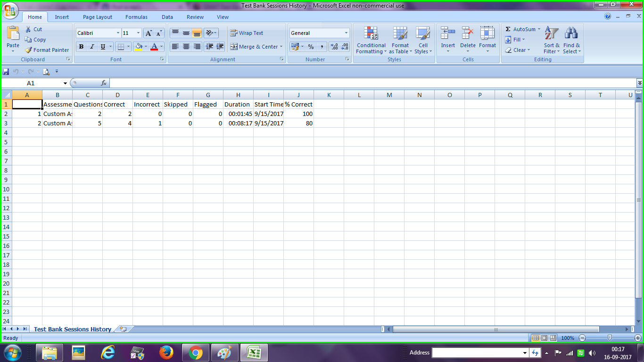Open Conditional Formatting menu

pos(371,41)
